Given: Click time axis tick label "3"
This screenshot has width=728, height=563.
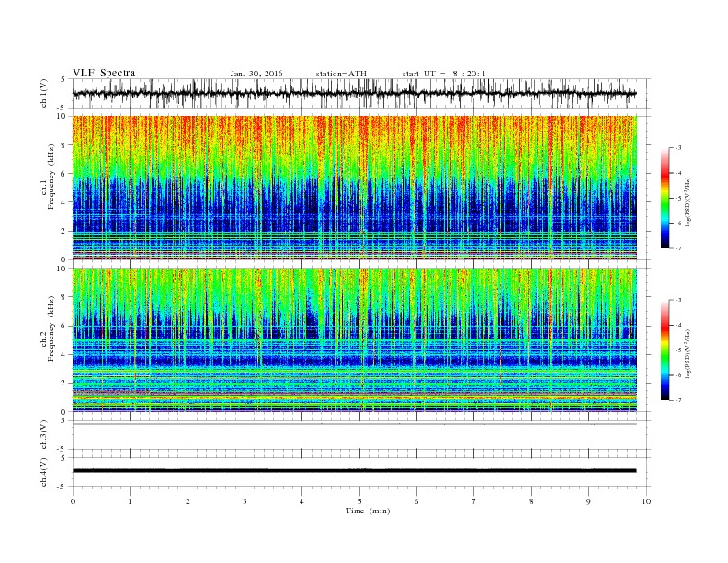Looking at the screenshot, I should [x=245, y=501].
